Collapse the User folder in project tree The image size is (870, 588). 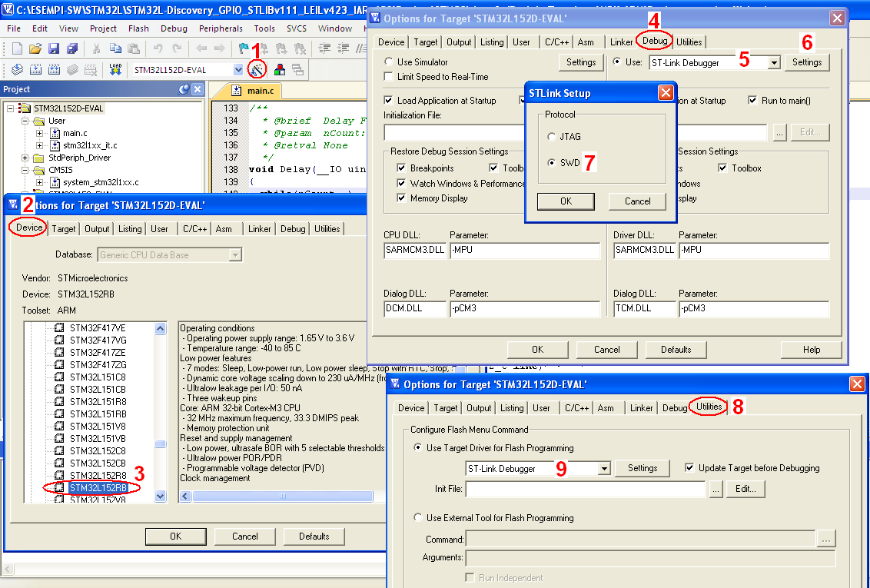pyautogui.click(x=25, y=121)
